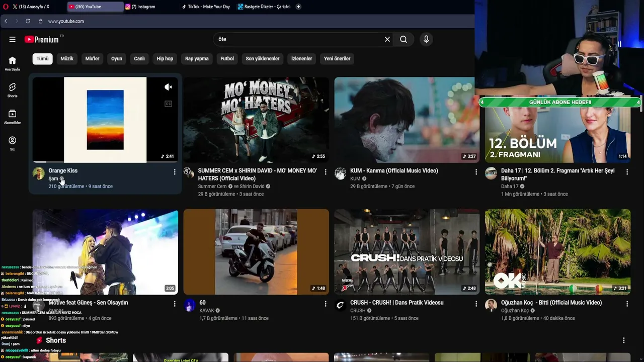
Task: Open options menu for CRUSH Dans Pratik video
Action: tap(476, 304)
